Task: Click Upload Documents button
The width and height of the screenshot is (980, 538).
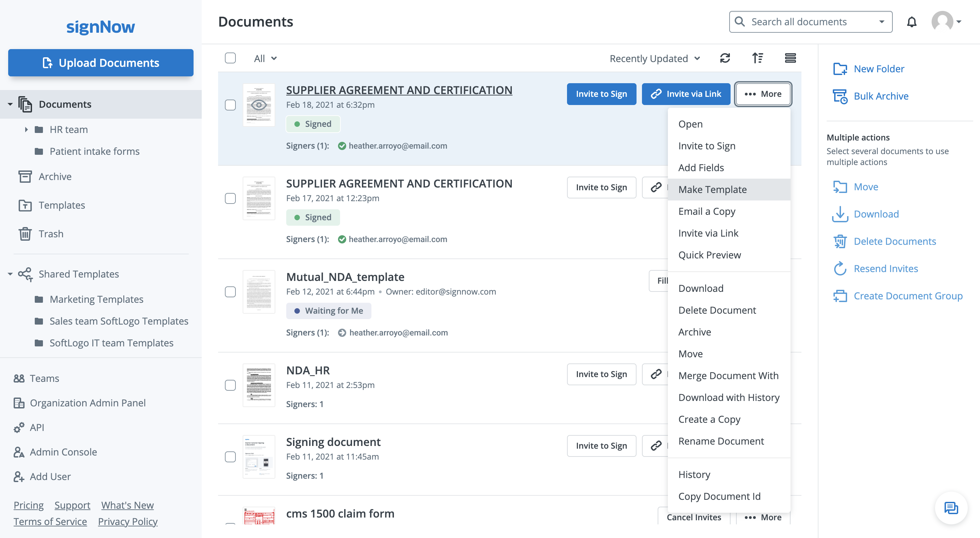Action: coord(101,63)
